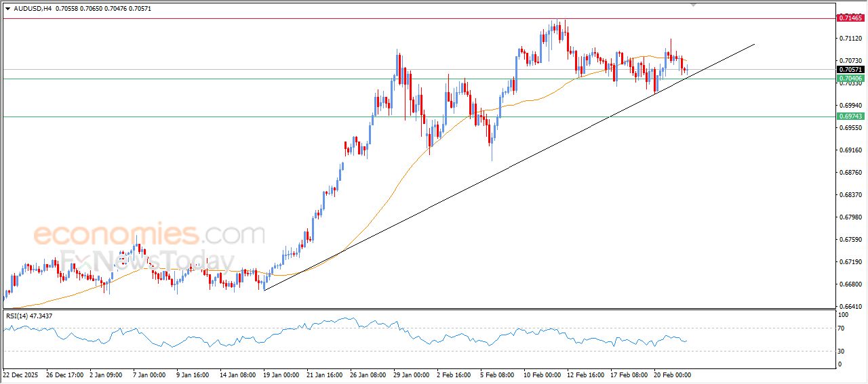Select the green 0.70406 price label
This screenshot has width=868, height=384.
tap(850, 79)
